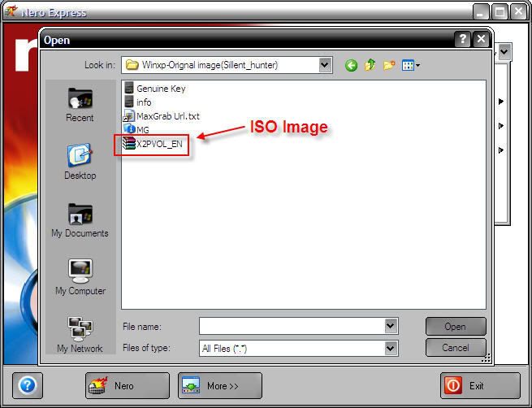Open My Computer from places bar

(x=80, y=277)
